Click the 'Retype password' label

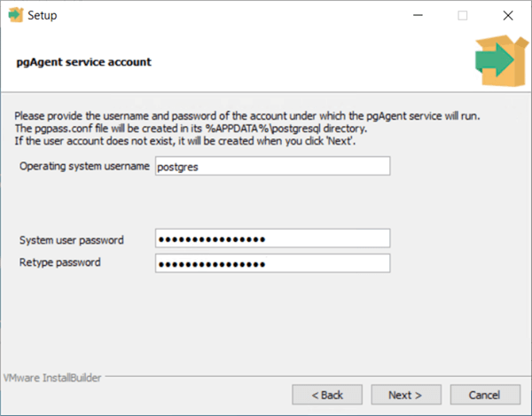coord(60,263)
